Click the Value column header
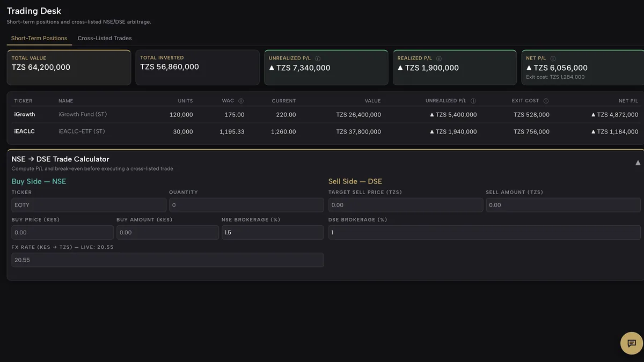The image size is (644, 362). [372, 101]
